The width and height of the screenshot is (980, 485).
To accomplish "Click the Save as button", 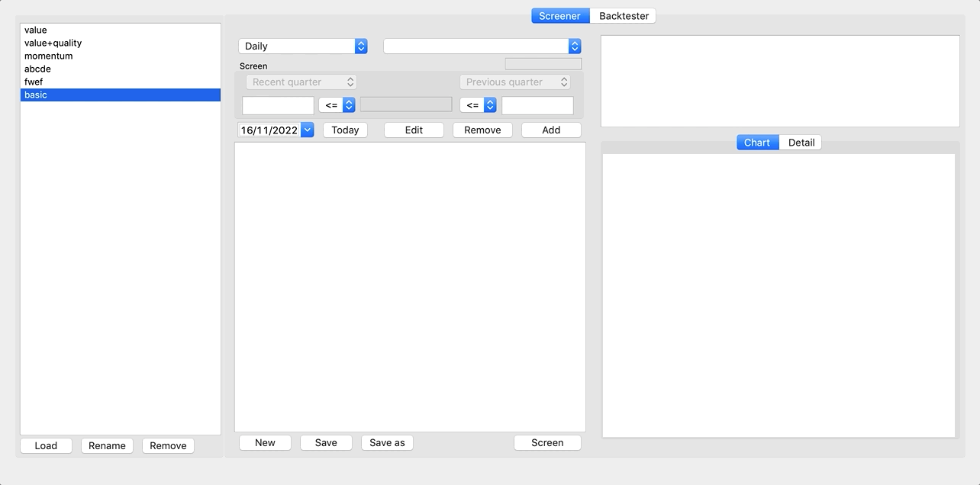I will 387,443.
